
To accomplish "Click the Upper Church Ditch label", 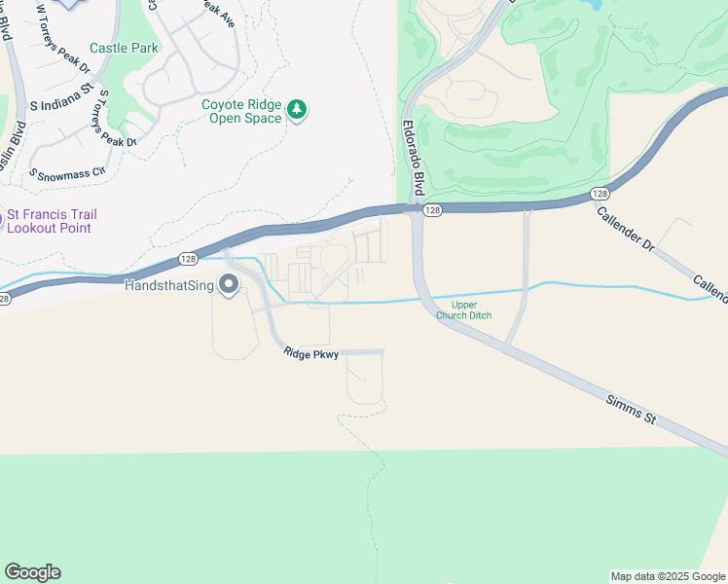I will 464,310.
